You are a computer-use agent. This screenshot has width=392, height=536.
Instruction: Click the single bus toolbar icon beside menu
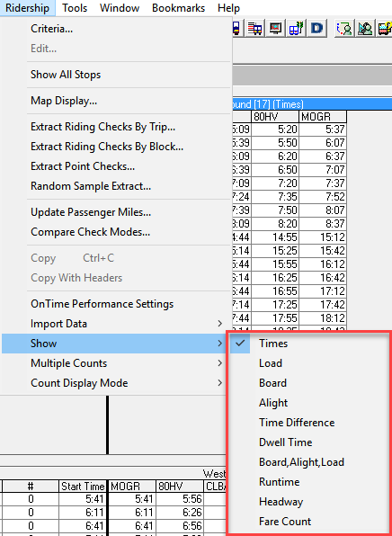[x=236, y=29]
